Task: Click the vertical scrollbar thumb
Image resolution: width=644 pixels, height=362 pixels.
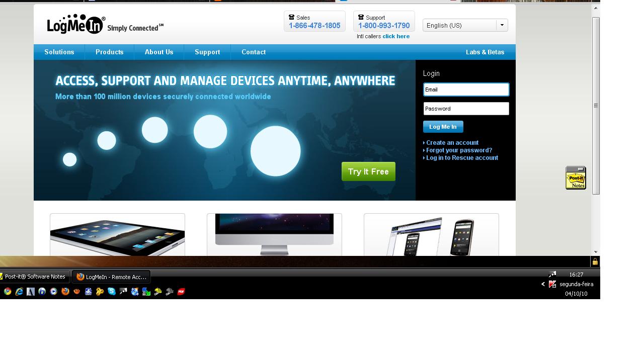Action: tap(596, 106)
